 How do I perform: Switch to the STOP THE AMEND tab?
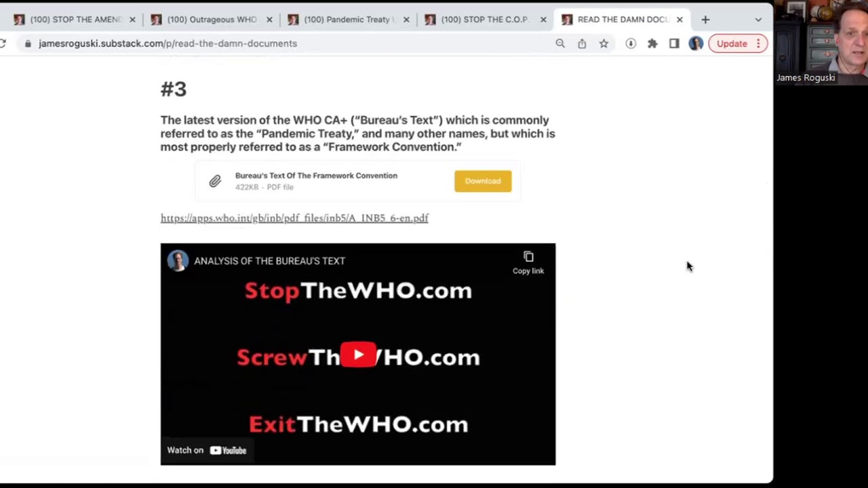point(75,20)
